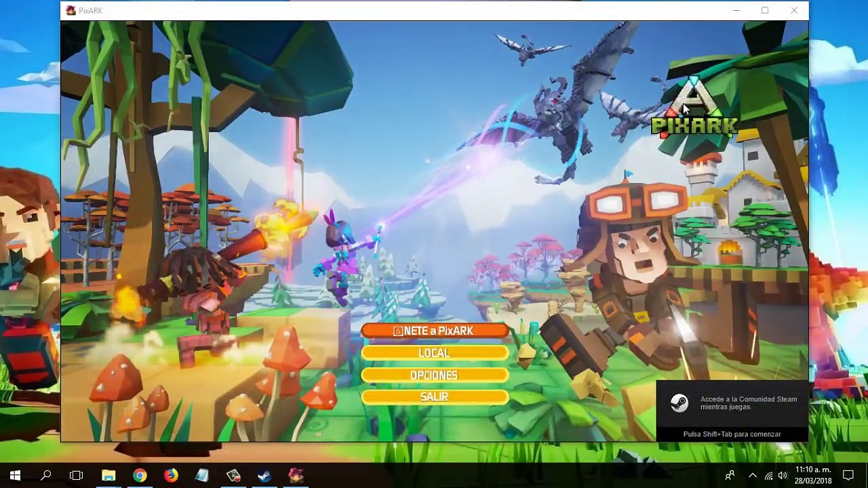Open the Wi-Fi network tray icon

click(x=768, y=475)
